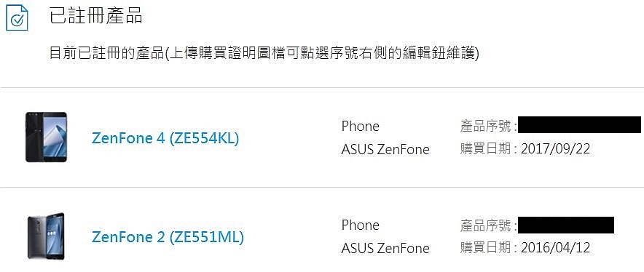
Task: Open the ZenFone 2 (ZE551ML) link
Action: tap(168, 236)
